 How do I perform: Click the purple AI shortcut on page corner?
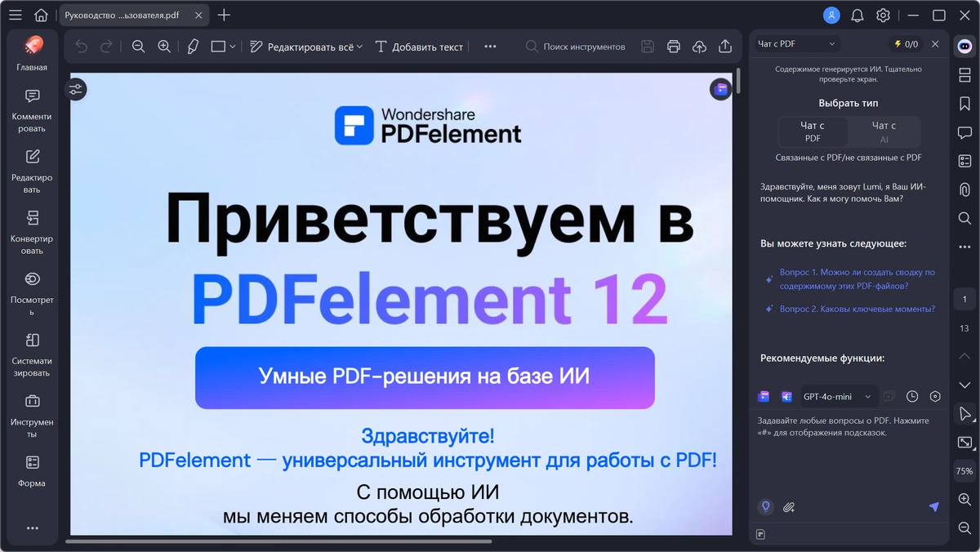[720, 90]
